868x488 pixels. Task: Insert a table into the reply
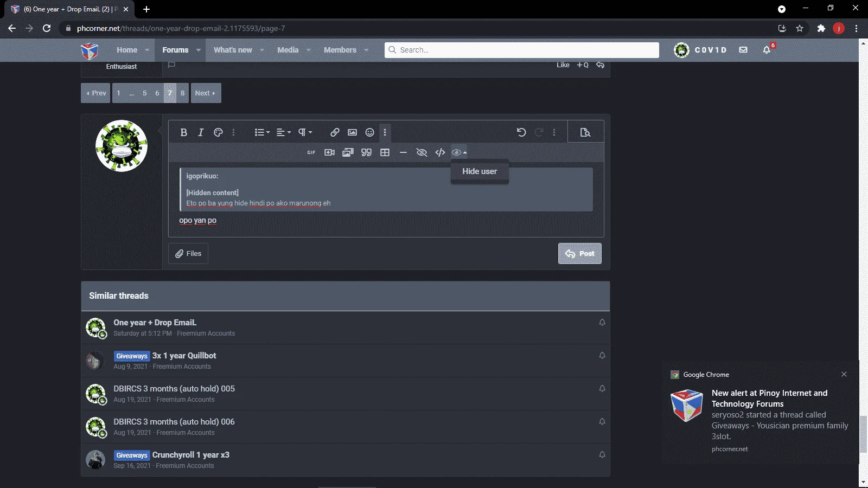(385, 152)
